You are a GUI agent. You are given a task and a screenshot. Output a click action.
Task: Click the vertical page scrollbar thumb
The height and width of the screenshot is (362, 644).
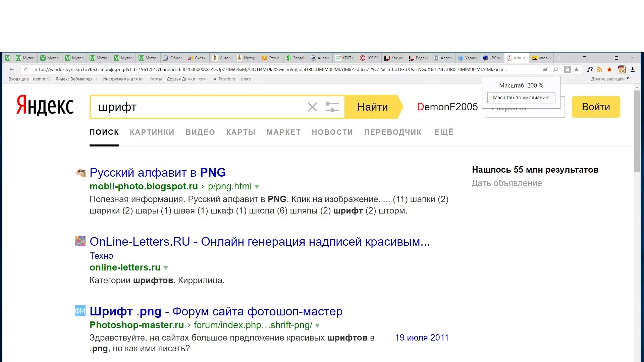[x=637, y=131]
